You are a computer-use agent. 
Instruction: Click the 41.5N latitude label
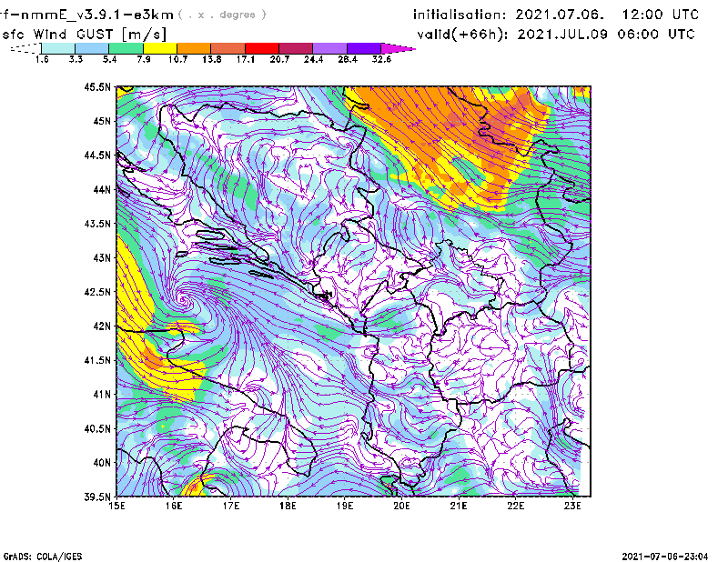coord(97,360)
